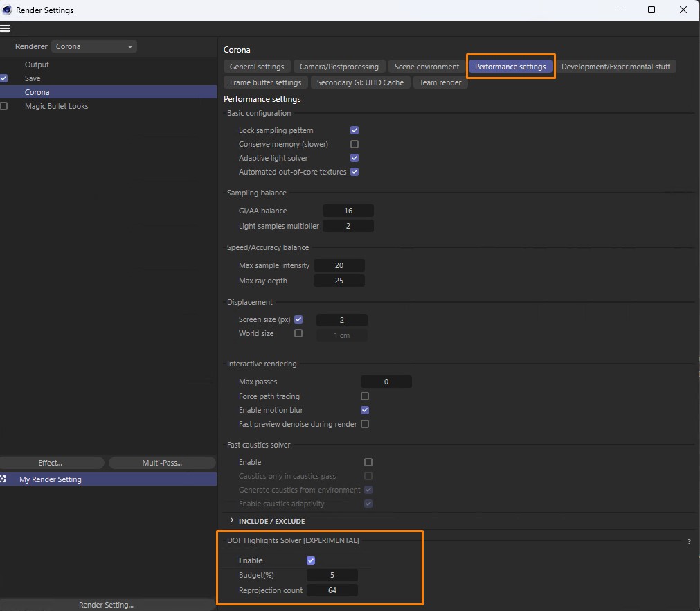Viewport: 700px width, 611px height.
Task: Open Frame buffer settings tab
Action: tap(266, 82)
